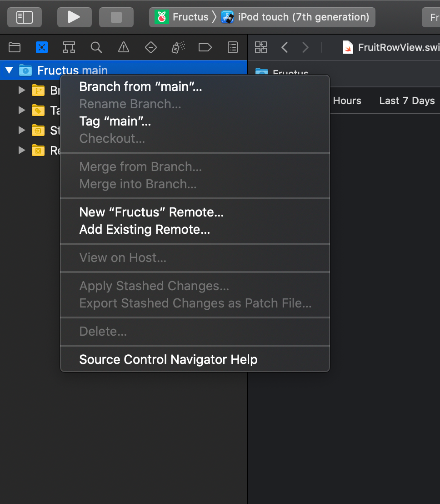Open the Project navigator folder icon
Viewport: 440px width, 504px height.
pyautogui.click(x=15, y=48)
